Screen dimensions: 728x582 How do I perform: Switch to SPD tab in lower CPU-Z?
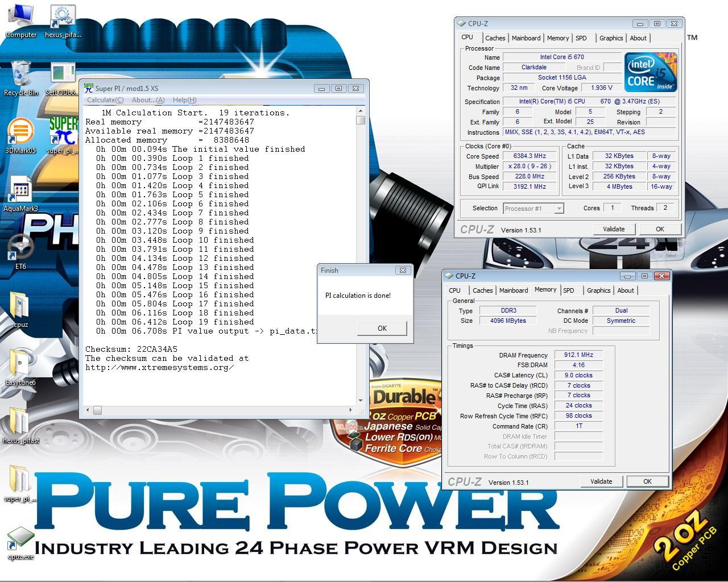[569, 290]
